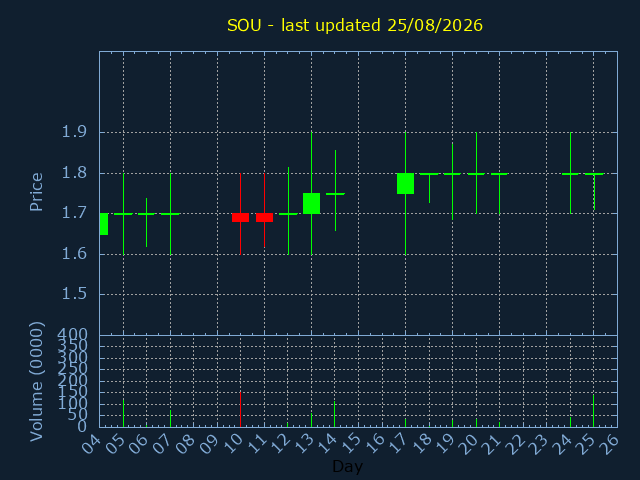The height and width of the screenshot is (480, 640).
Task: Click the 1.6 price tick label
Action: tap(74, 253)
